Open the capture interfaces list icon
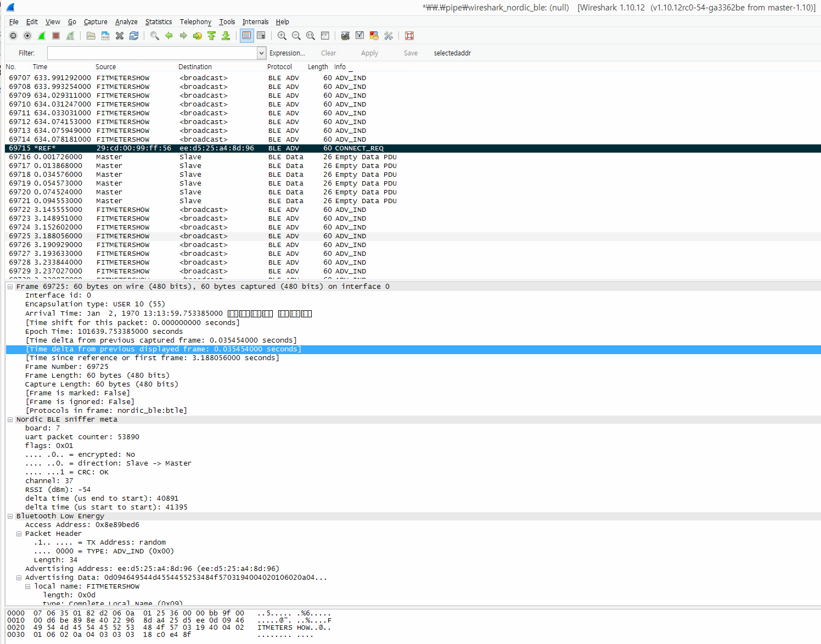Viewport: 821px width, 644px height. pos(13,36)
